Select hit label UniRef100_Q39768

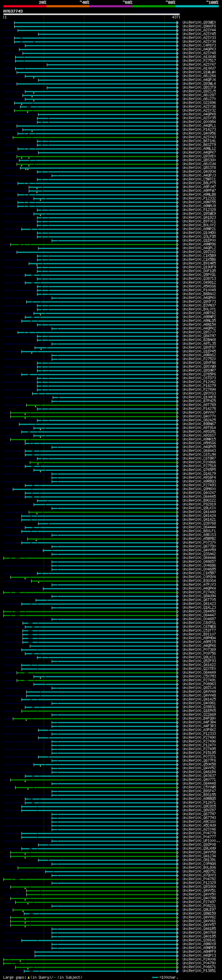tap(199, 524)
